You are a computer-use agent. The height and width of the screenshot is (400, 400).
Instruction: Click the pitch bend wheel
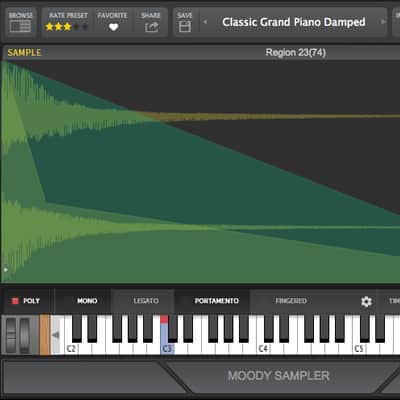11,334
